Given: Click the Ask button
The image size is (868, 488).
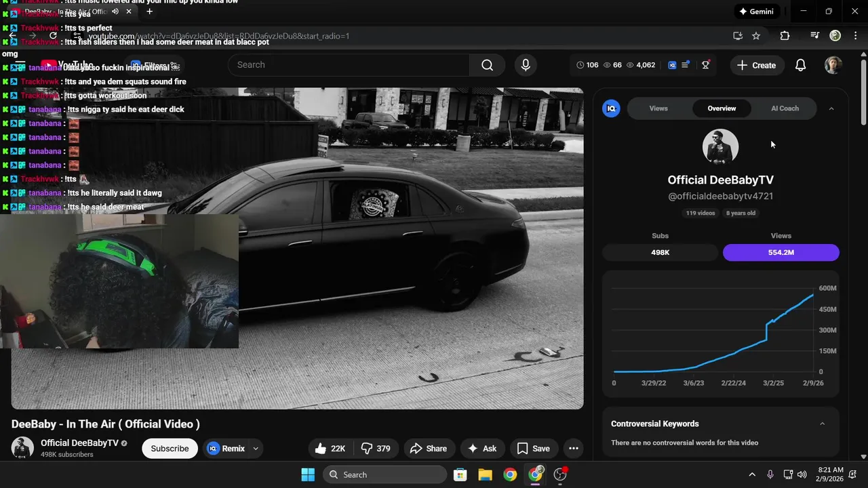Looking at the screenshot, I should click(x=482, y=449).
